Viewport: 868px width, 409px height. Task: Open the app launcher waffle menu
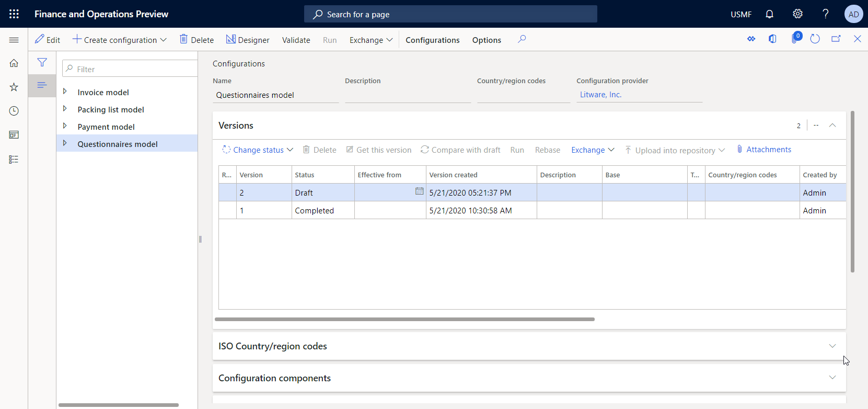[14, 14]
